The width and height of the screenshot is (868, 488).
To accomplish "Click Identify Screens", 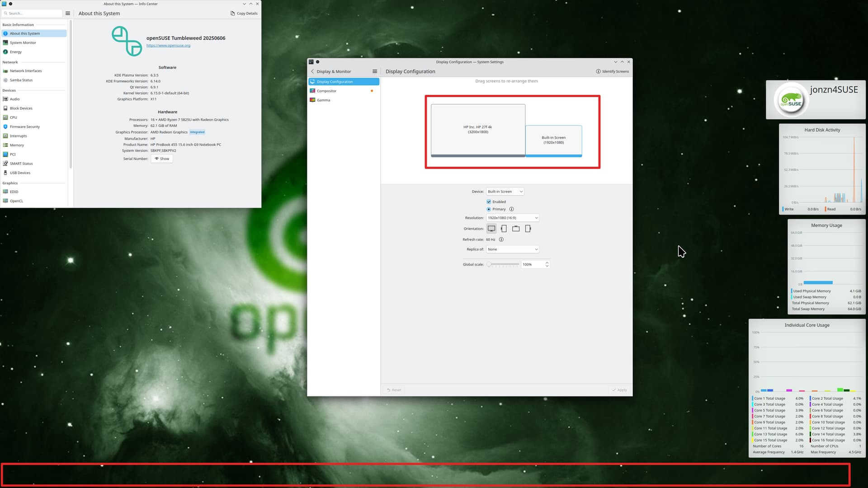I will point(613,71).
